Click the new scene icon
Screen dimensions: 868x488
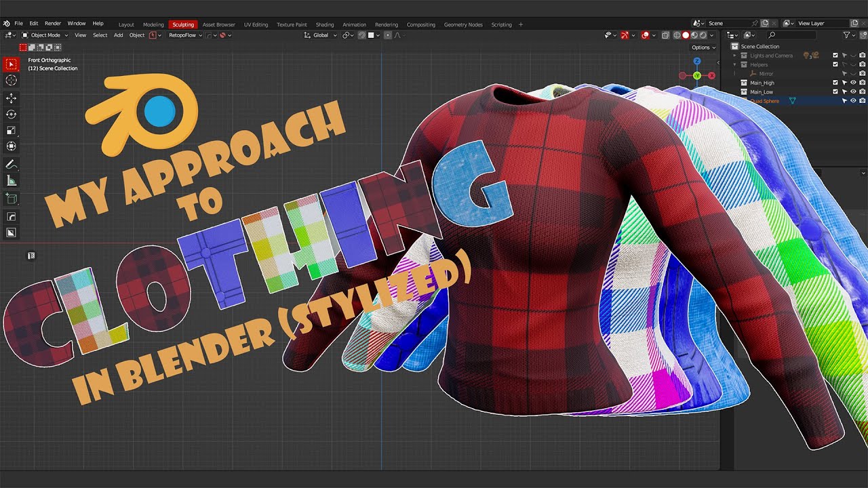765,24
